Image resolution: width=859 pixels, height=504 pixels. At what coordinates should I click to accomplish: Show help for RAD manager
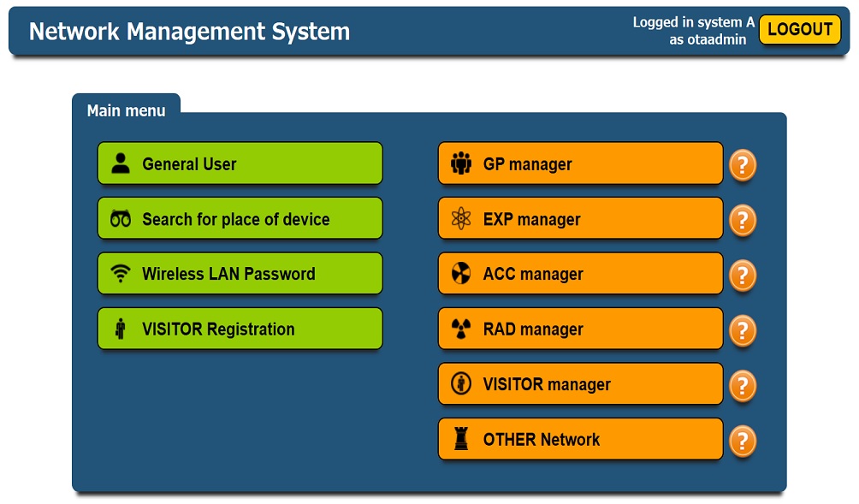click(743, 330)
